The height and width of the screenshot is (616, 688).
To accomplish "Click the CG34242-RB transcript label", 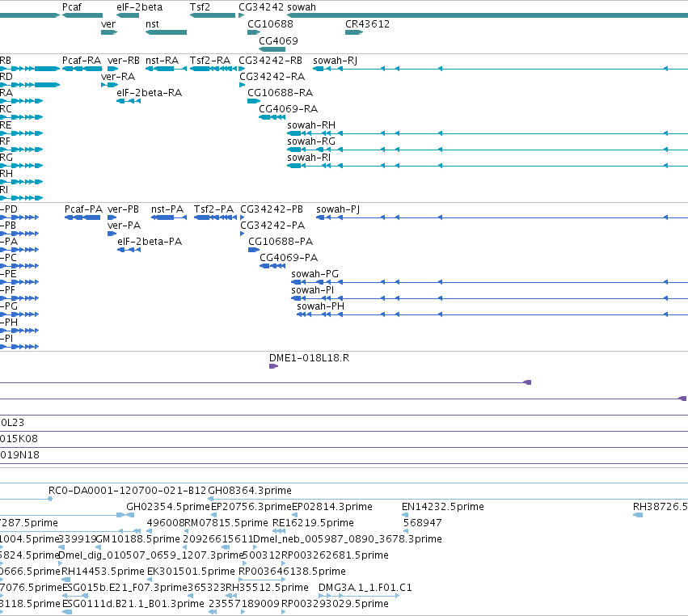I will point(270,60).
